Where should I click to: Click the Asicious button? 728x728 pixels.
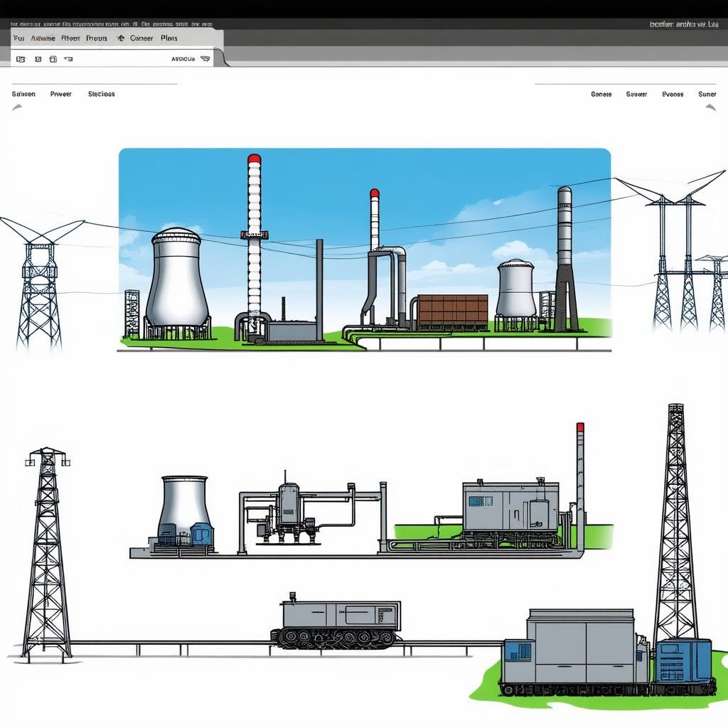183,59
